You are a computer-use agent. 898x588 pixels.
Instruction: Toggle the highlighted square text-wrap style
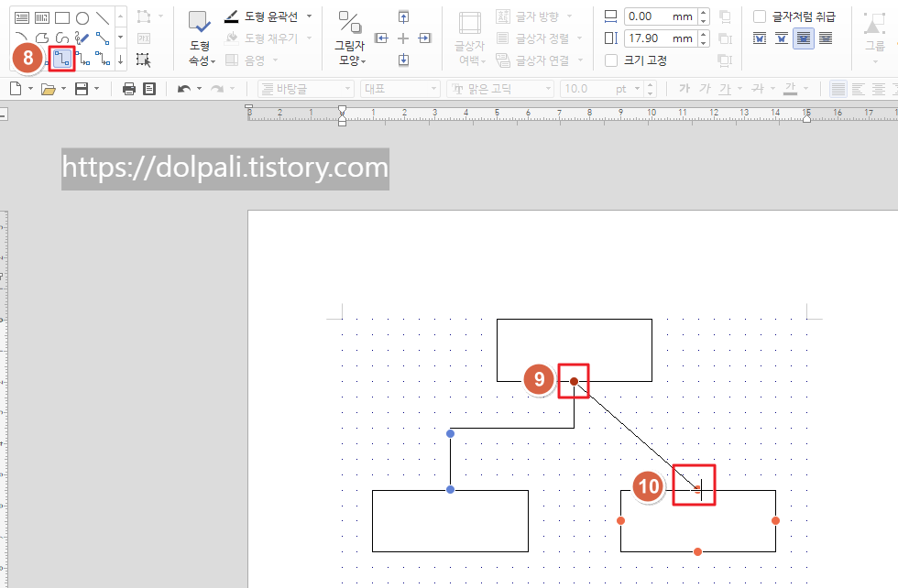(x=803, y=38)
